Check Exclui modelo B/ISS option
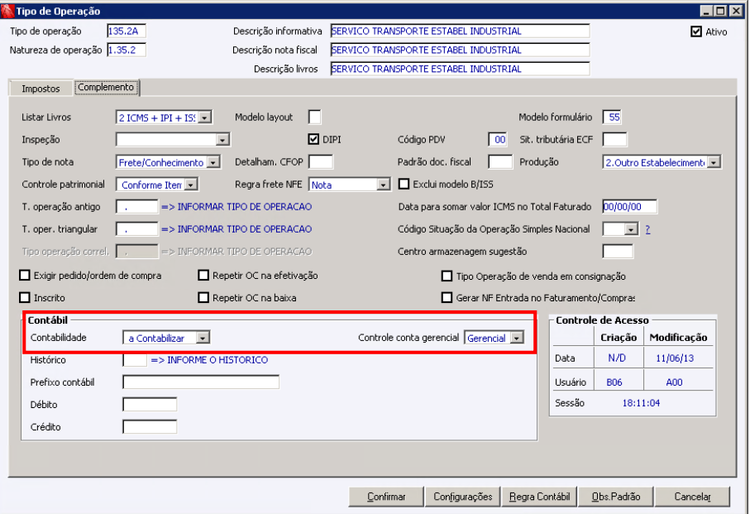Viewport: 750px width, 514px height. [404, 184]
